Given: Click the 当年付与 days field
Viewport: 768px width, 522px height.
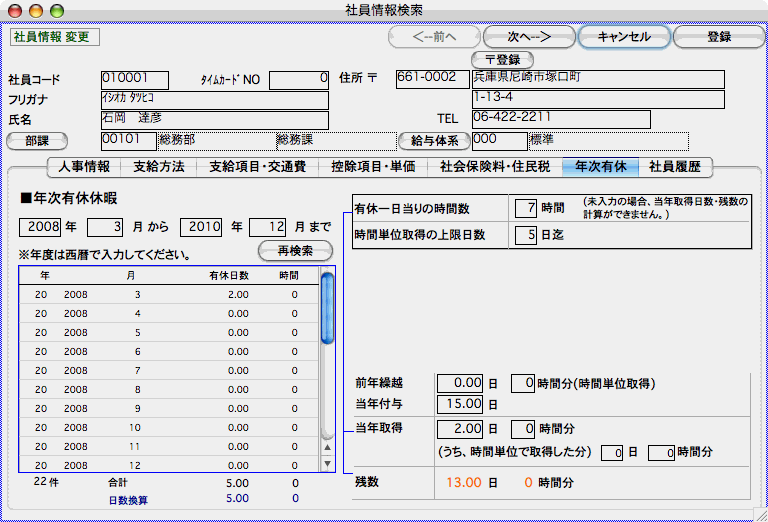Looking at the screenshot, I should click(461, 405).
